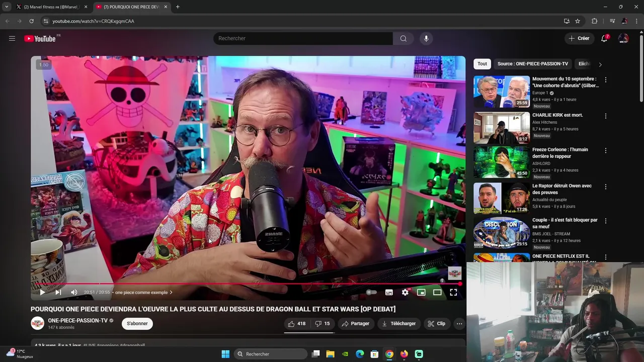Open Chrome media controls icon

tap(612, 21)
